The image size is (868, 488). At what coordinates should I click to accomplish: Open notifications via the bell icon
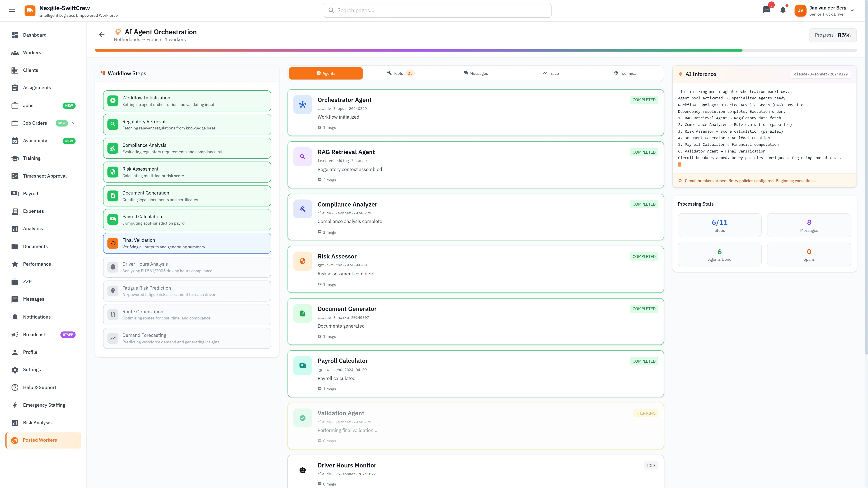tap(782, 10)
